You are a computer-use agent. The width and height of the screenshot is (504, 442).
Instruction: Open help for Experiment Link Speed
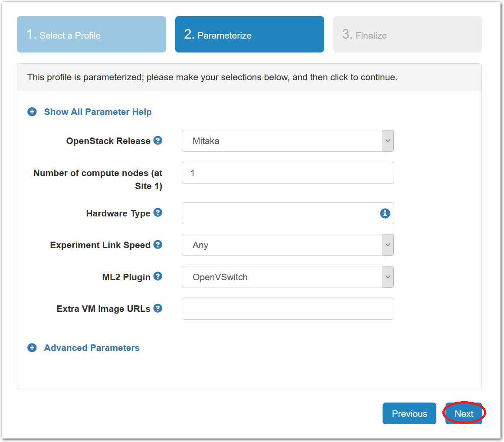(157, 245)
